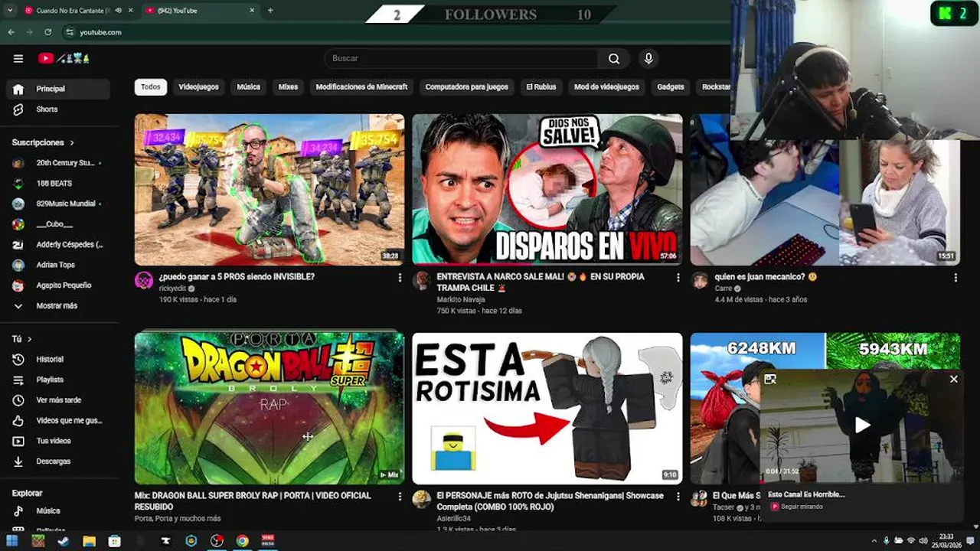Open Historial in the sidebar

(x=58, y=359)
